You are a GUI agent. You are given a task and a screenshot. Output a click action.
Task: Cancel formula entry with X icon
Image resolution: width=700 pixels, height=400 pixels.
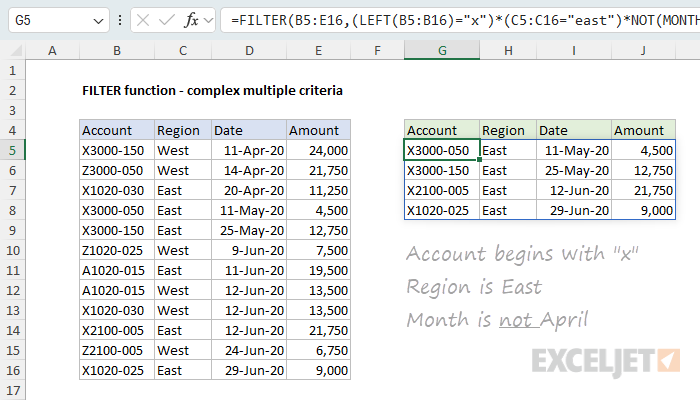coord(143,21)
